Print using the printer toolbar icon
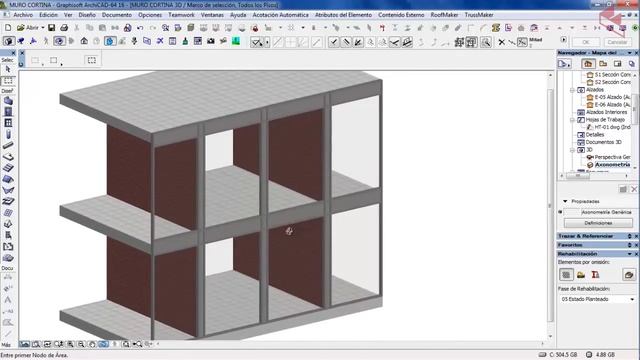This screenshot has width=640, height=360. click(x=64, y=28)
